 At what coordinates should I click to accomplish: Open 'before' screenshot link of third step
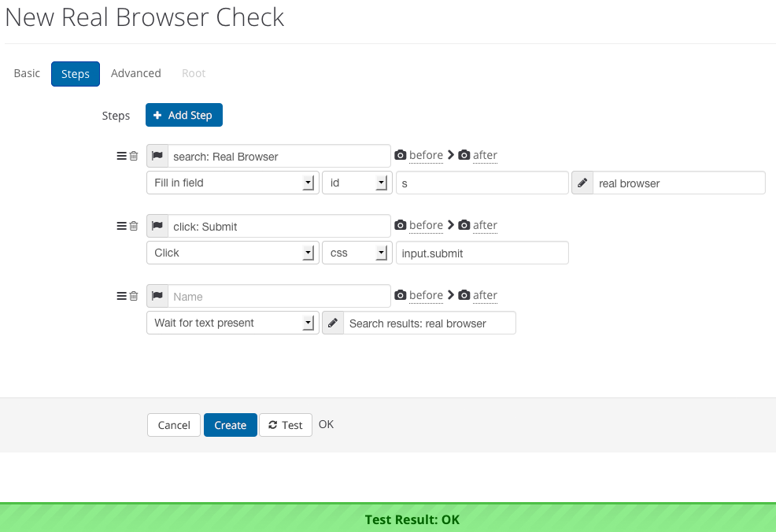point(426,295)
